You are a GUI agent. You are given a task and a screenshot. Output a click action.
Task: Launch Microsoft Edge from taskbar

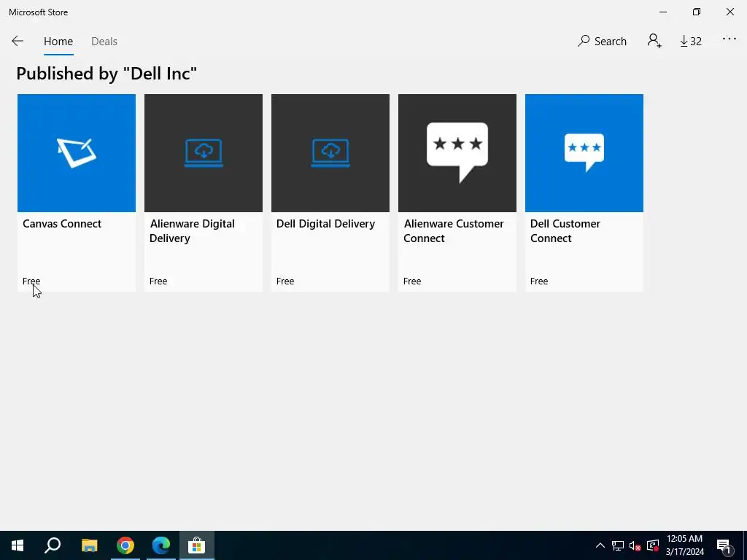161,545
